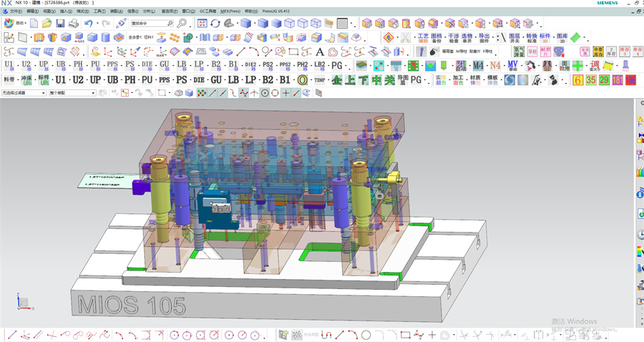644x342 pixels.
Task: Undo the last action
Action: coord(88,24)
